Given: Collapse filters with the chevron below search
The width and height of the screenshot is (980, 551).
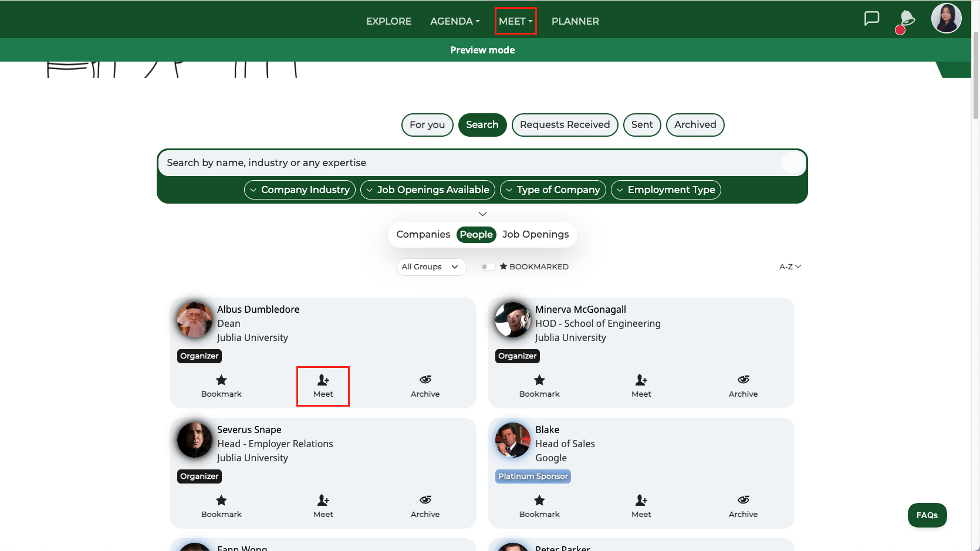Looking at the screenshot, I should tap(482, 214).
